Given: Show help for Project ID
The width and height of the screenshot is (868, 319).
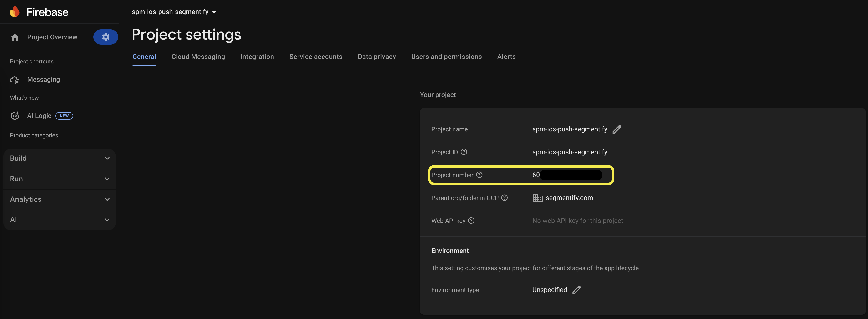Looking at the screenshot, I should pos(464,152).
